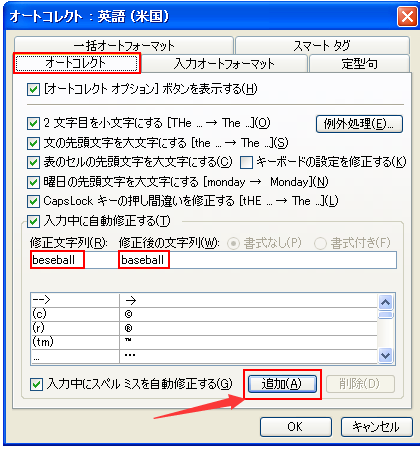Toggle CapsLock キーの押し間違いを修正する checkbox

point(33,201)
